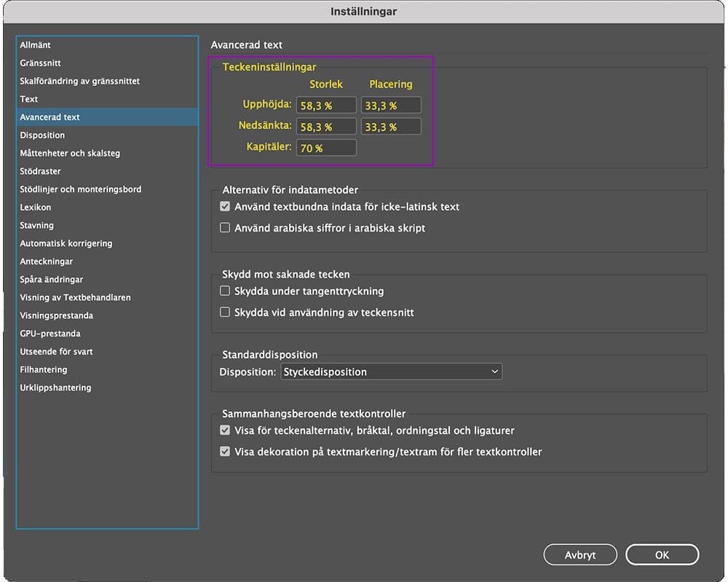Viewport: 728px width, 582px height.
Task: Click the Upphöjda Placering field
Action: pyautogui.click(x=391, y=105)
